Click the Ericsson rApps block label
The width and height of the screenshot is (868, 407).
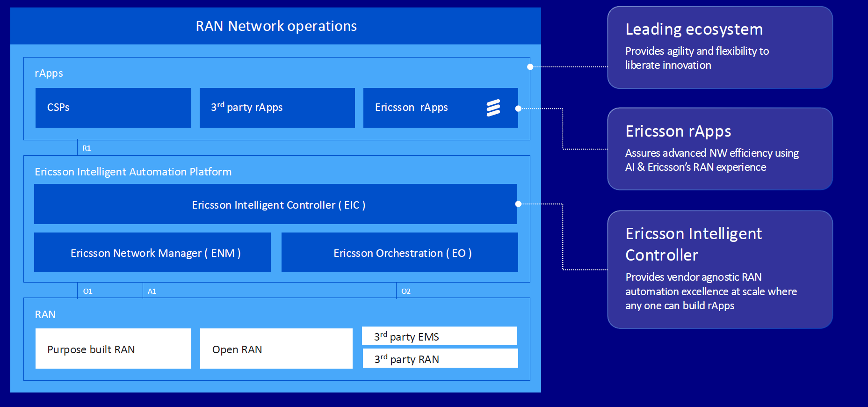[411, 108]
